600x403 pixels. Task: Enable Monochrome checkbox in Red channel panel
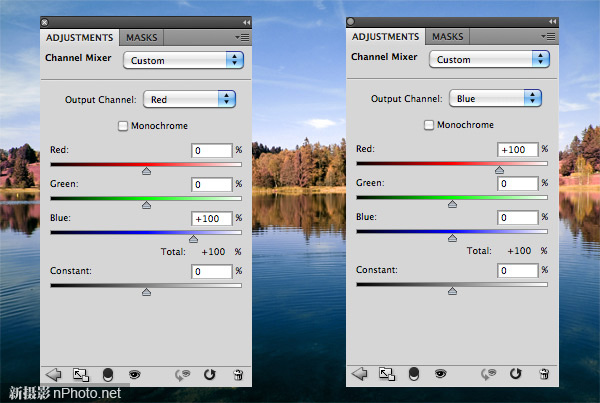(122, 126)
